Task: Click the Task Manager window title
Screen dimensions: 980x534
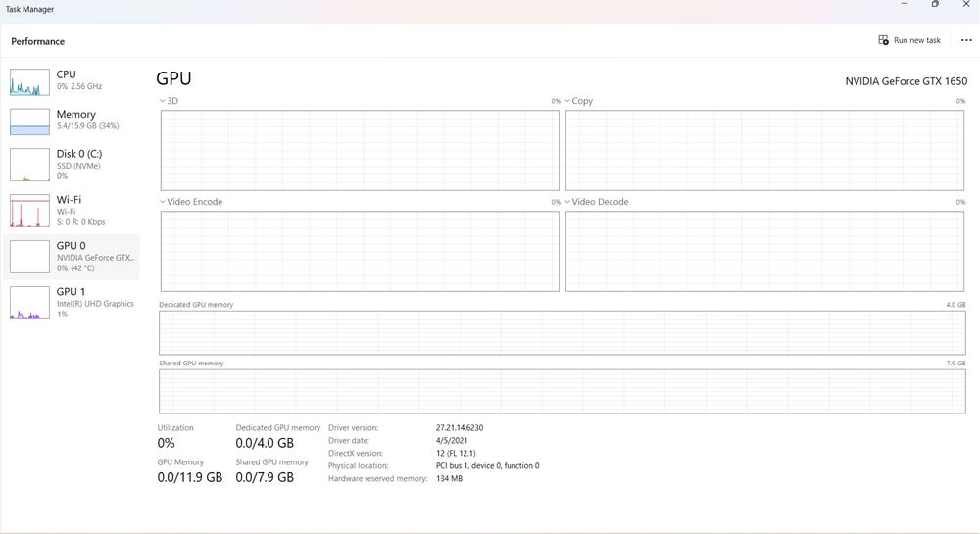Action: 29,10
